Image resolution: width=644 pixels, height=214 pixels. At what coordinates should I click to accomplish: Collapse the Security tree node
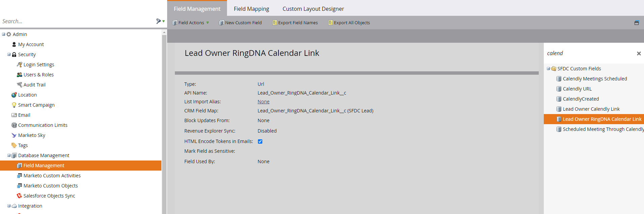(9, 55)
